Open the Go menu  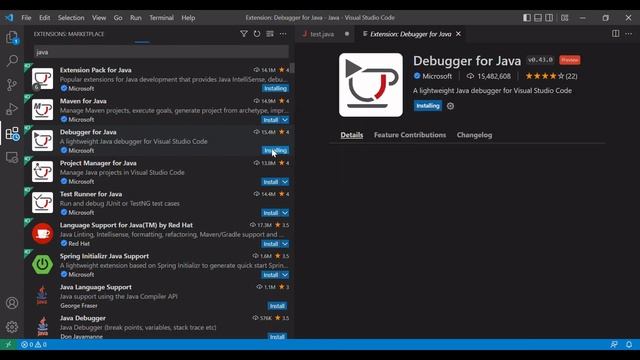coord(118,18)
